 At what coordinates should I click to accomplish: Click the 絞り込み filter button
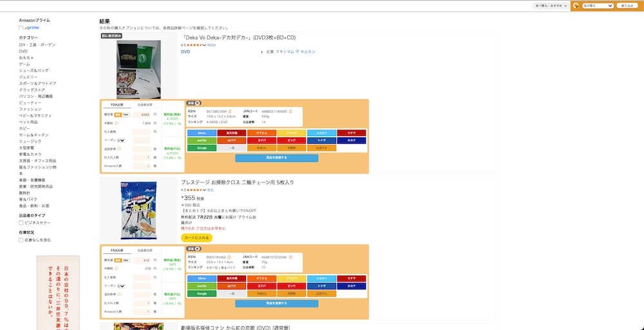click(627, 6)
